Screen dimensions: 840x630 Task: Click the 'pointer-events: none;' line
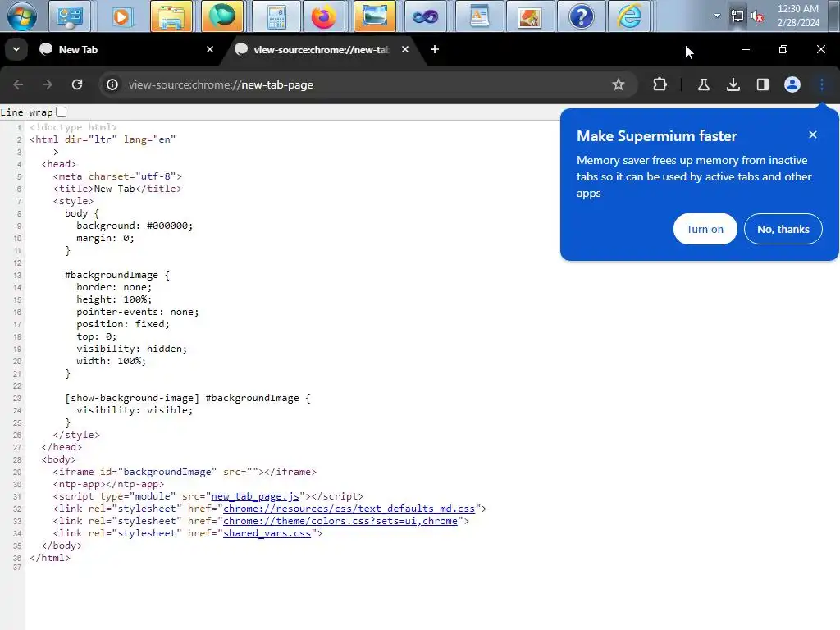[x=138, y=312]
